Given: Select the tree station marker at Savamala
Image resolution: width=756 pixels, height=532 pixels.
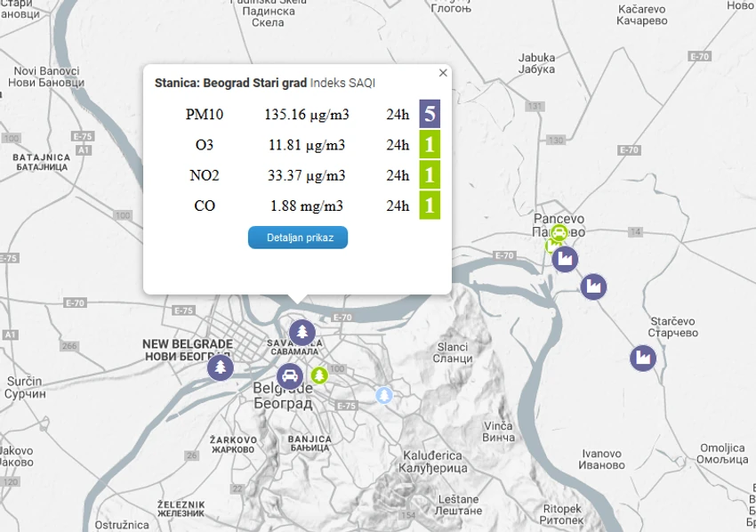Looking at the screenshot, I should [302, 333].
